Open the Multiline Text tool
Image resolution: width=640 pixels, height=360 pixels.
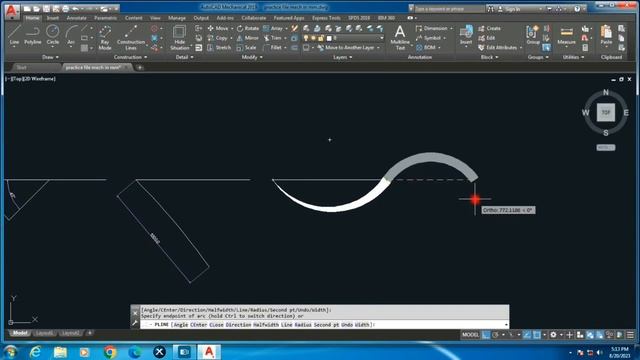(400, 38)
